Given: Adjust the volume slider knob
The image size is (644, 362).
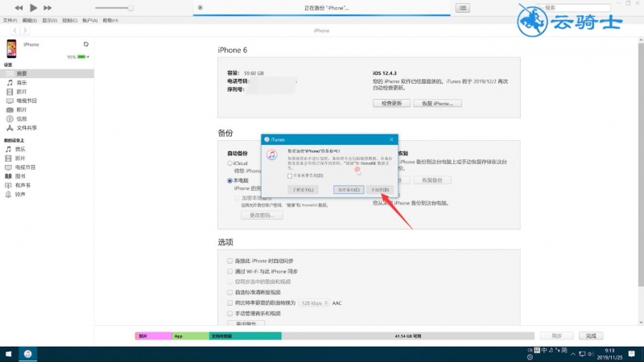Looking at the screenshot, I should click(x=130, y=8).
